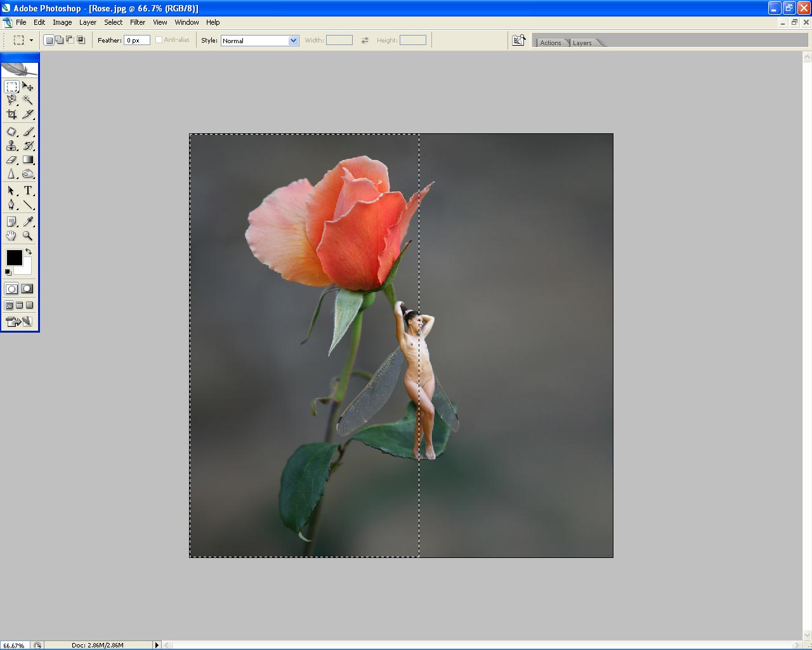Screen dimensions: 812x650
Task: Enable Full Screen mode
Action: pyautogui.click(x=29, y=305)
